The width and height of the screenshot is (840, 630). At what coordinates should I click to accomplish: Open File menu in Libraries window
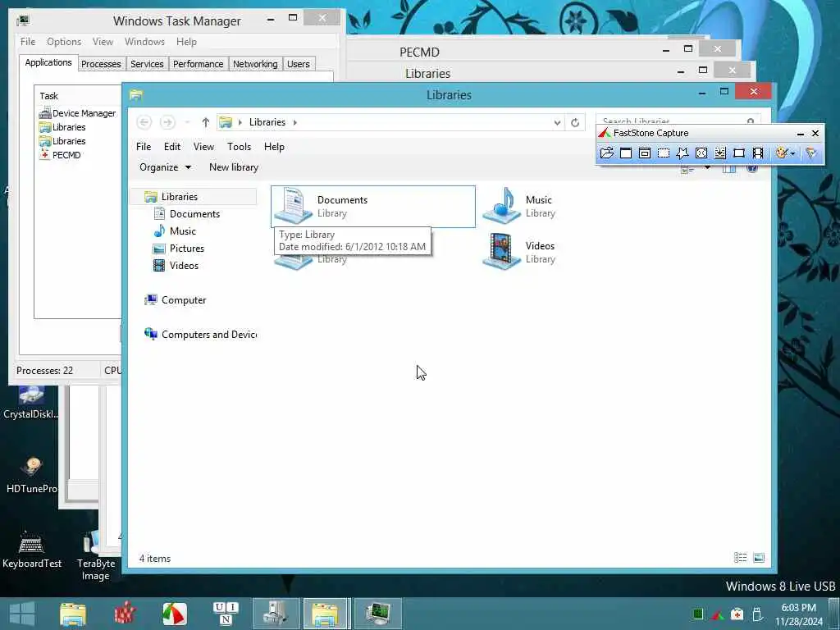tap(144, 147)
